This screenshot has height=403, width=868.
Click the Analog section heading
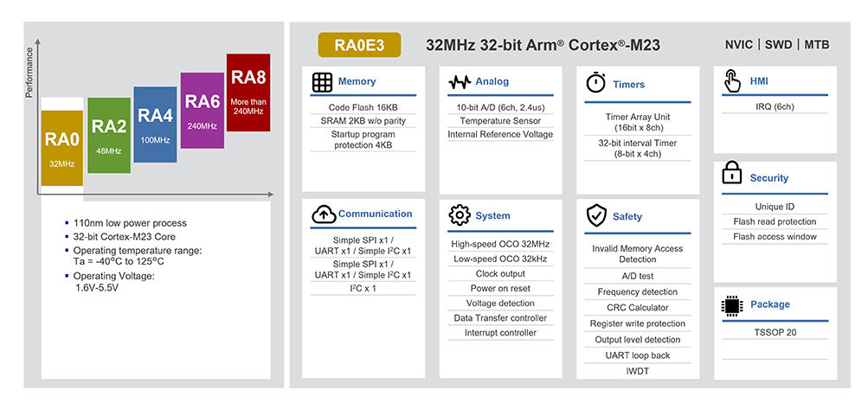click(x=492, y=81)
